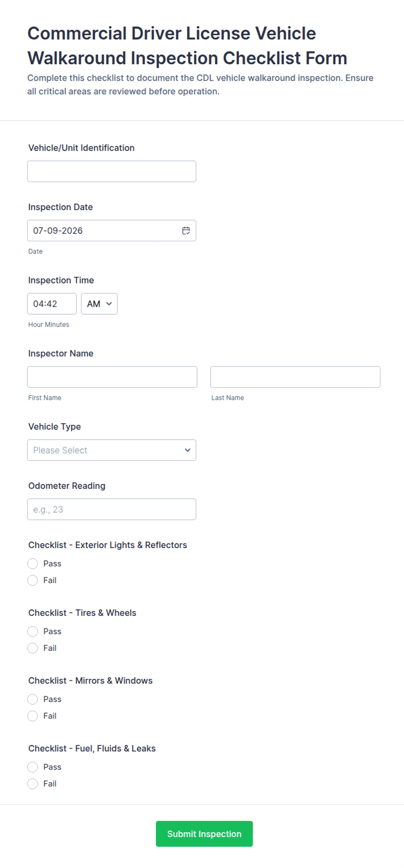Open the Vehicle Type dropdown
This screenshot has width=404, height=868.
pyautogui.click(x=112, y=450)
